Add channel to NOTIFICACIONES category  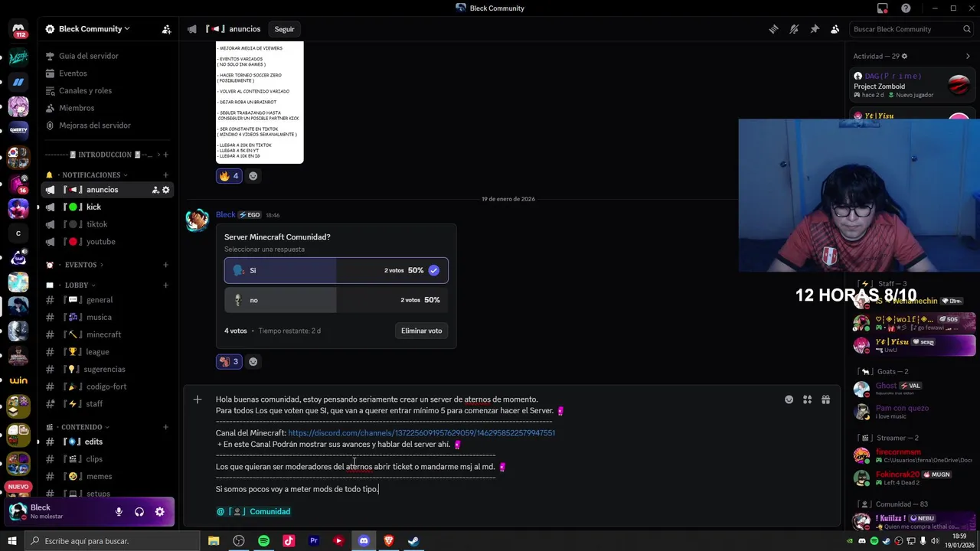point(165,175)
